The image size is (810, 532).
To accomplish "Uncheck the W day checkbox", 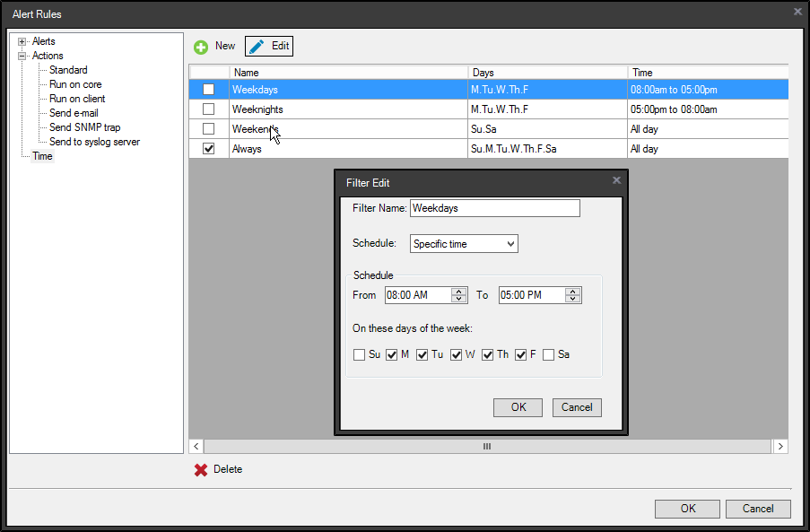I will coord(456,354).
